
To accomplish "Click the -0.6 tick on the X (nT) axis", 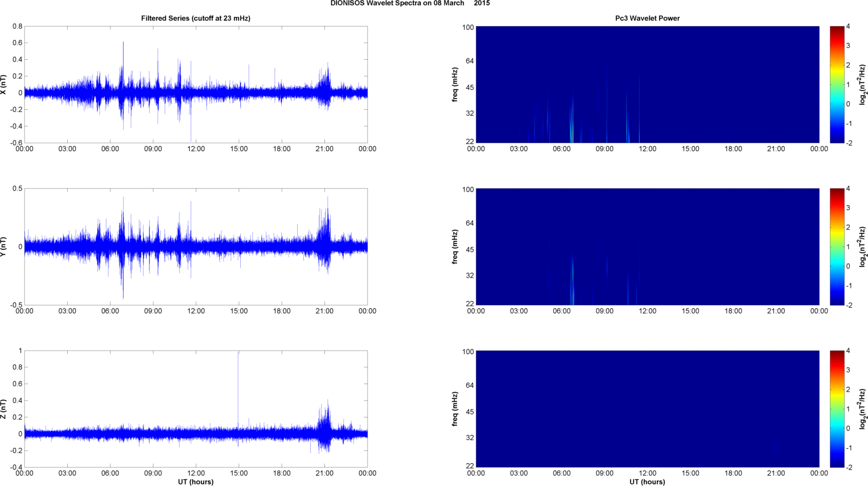I will tap(16, 143).
